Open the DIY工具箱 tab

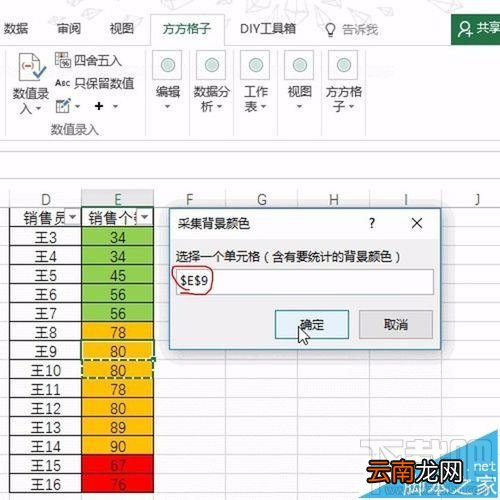(x=268, y=29)
